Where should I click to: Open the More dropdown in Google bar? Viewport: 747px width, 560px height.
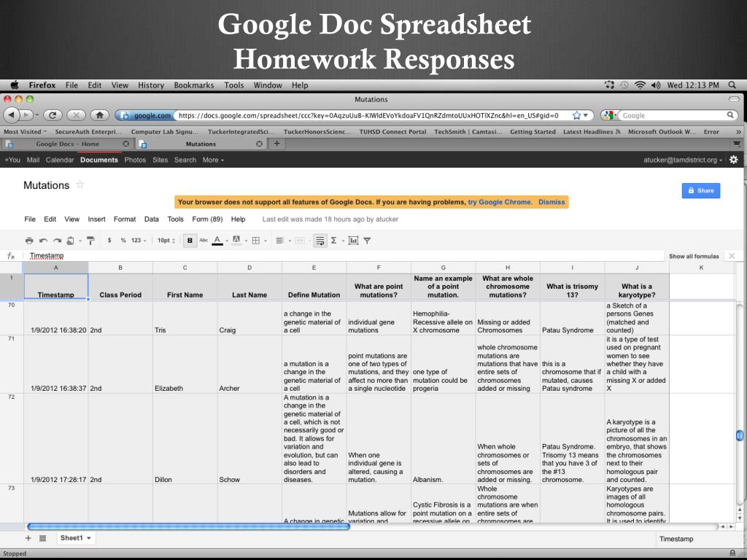coord(213,160)
